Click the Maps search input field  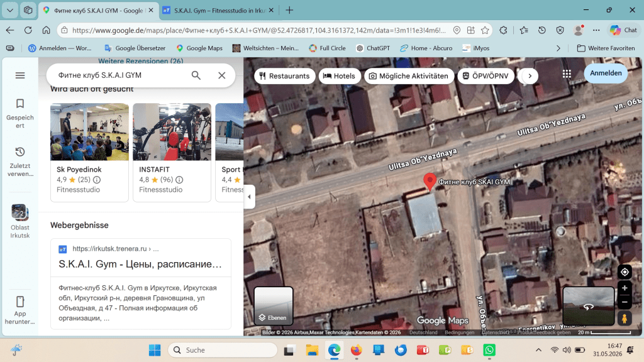coord(121,75)
